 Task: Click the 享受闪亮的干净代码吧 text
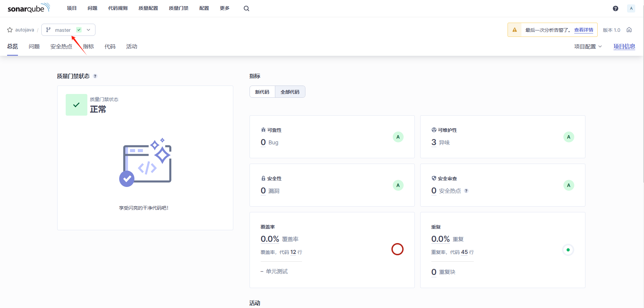144,208
